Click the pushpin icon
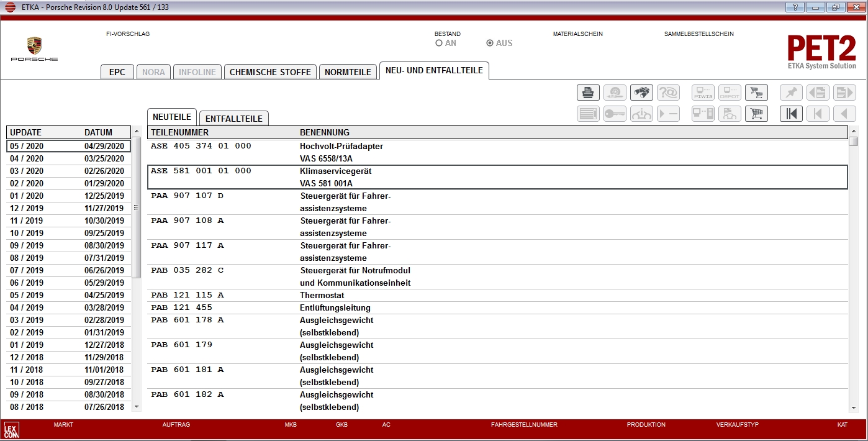Image resolution: width=868 pixels, height=441 pixels. pyautogui.click(x=791, y=93)
